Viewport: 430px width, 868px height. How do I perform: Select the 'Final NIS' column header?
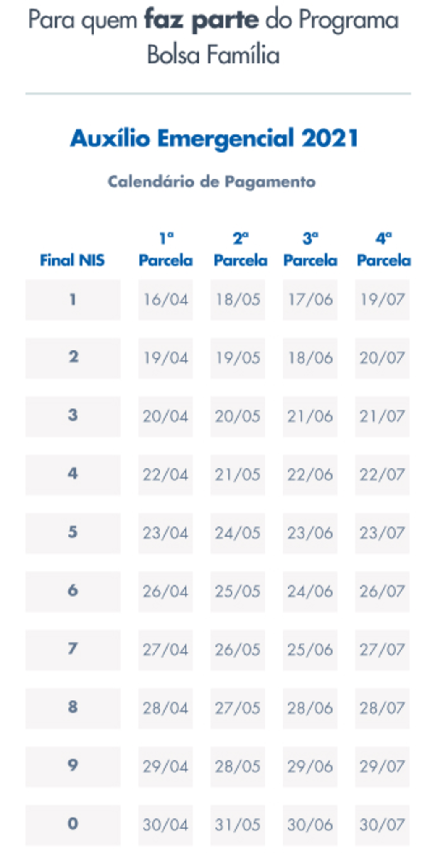click(72, 260)
